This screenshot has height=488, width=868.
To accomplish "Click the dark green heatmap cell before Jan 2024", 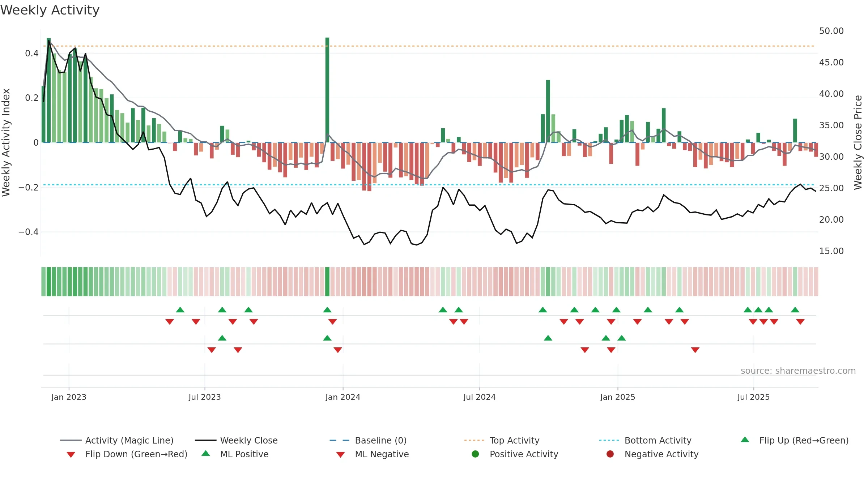I will (327, 282).
